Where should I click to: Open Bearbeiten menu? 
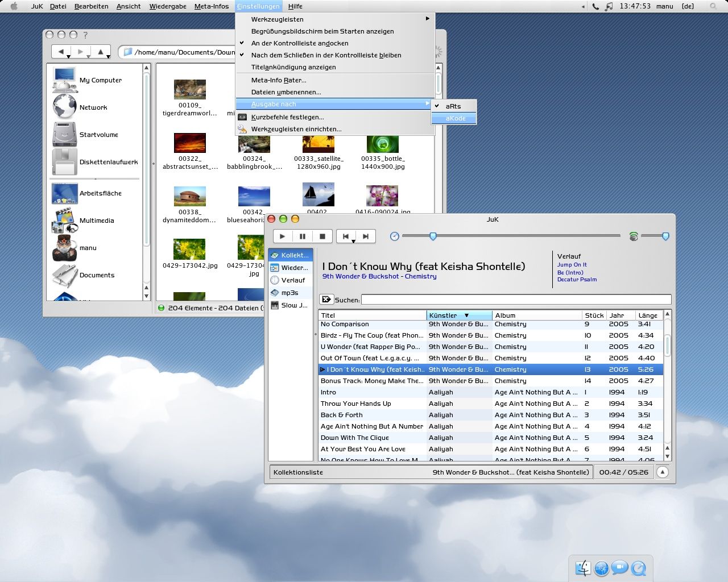pos(91,6)
